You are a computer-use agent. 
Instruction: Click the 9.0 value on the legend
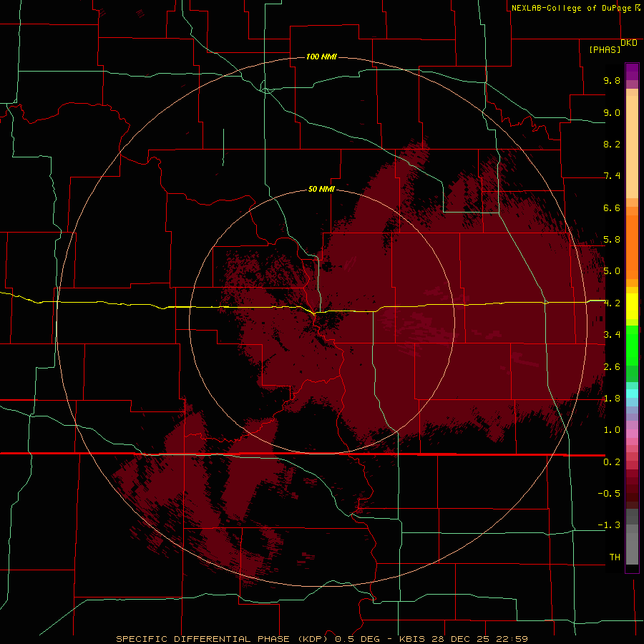click(612, 112)
